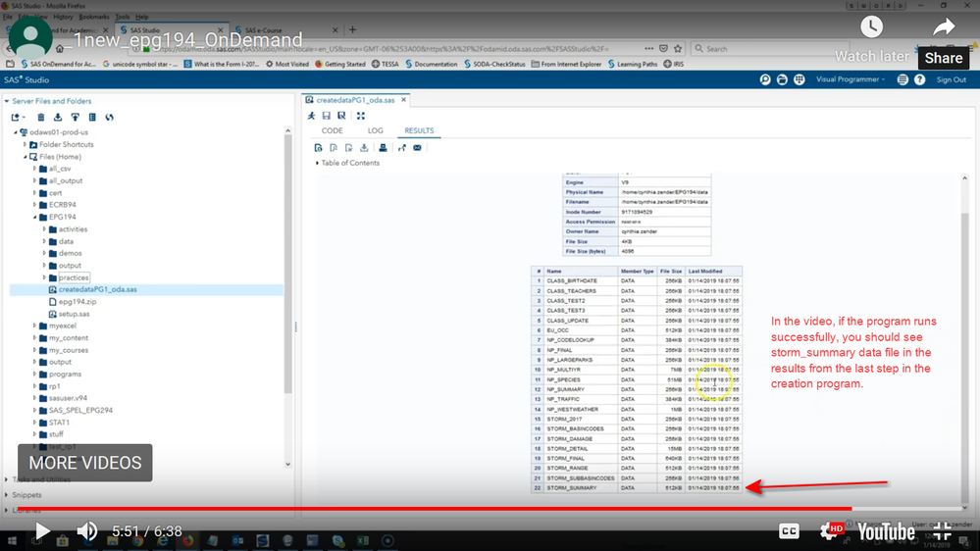Click the video channel avatar
Screen dimensions: 980x551
[x=30, y=37]
